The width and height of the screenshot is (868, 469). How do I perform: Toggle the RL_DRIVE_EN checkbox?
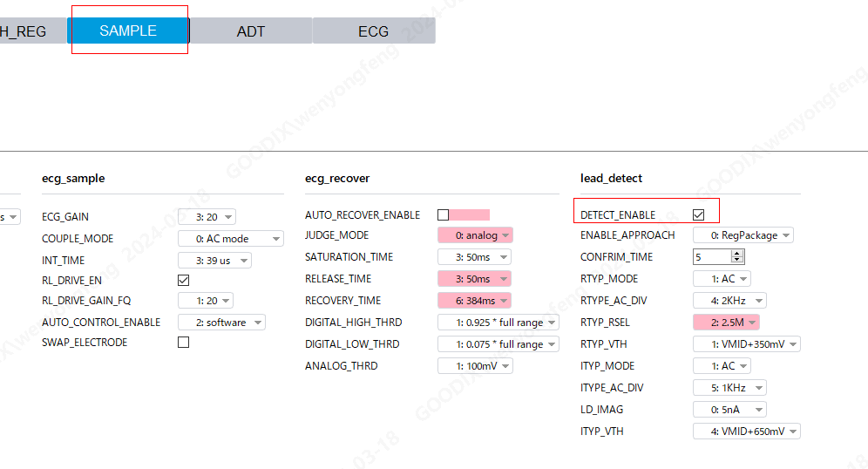coord(183,280)
